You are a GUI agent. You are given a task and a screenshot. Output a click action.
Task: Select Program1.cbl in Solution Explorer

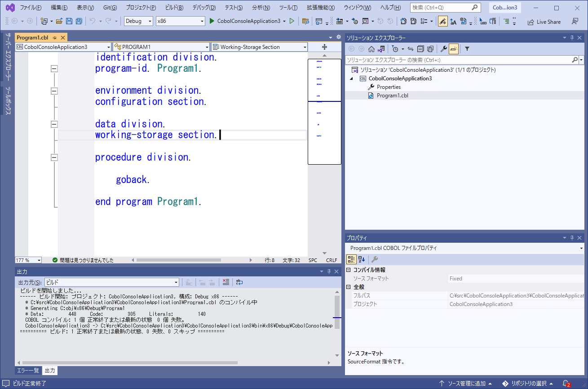pyautogui.click(x=392, y=96)
